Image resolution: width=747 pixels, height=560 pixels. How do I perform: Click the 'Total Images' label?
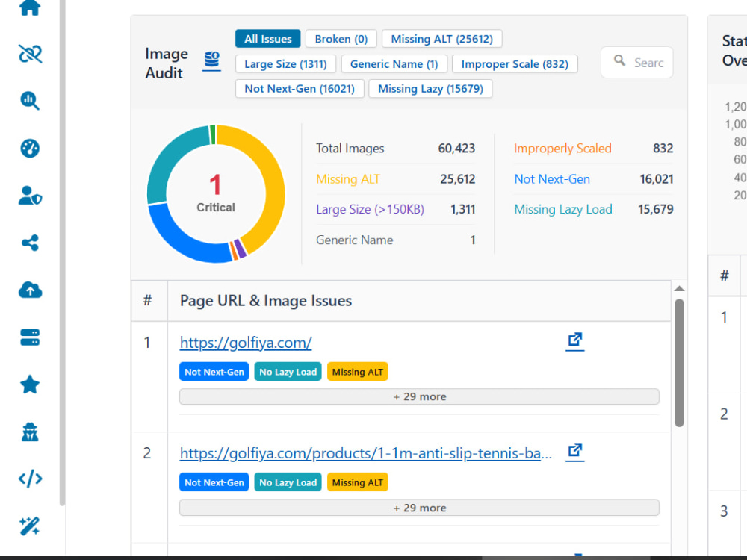[350, 148]
